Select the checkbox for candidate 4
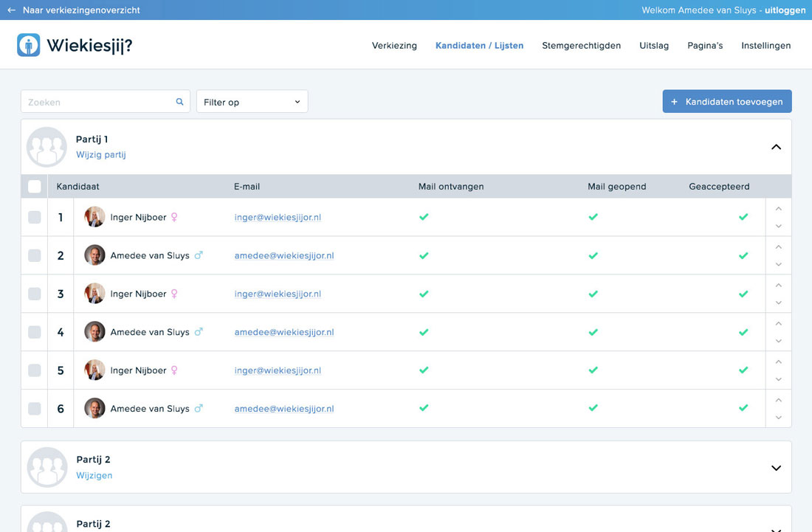The image size is (812, 532). [35, 332]
